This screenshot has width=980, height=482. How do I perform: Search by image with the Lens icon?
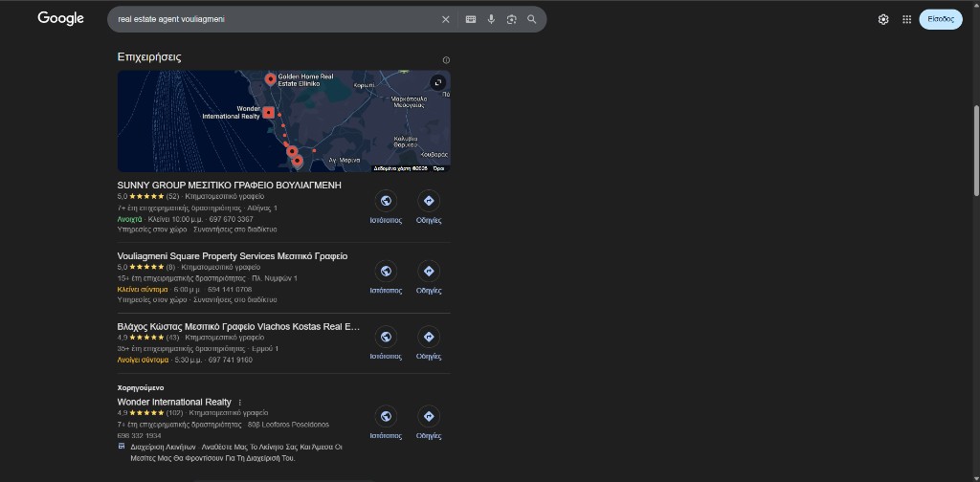point(512,19)
